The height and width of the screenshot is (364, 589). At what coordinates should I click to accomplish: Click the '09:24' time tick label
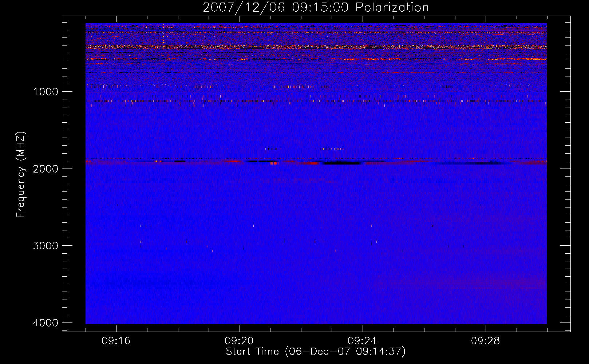click(362, 341)
